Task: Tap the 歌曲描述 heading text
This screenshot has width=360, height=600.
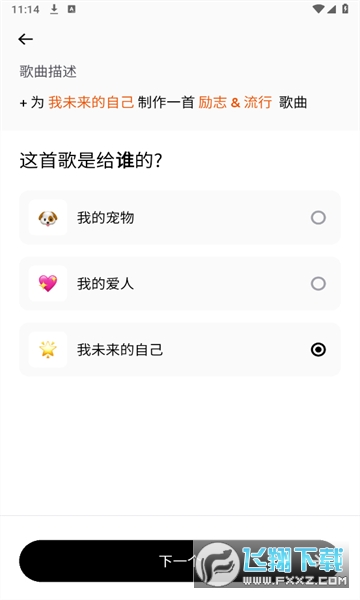Action: point(48,72)
